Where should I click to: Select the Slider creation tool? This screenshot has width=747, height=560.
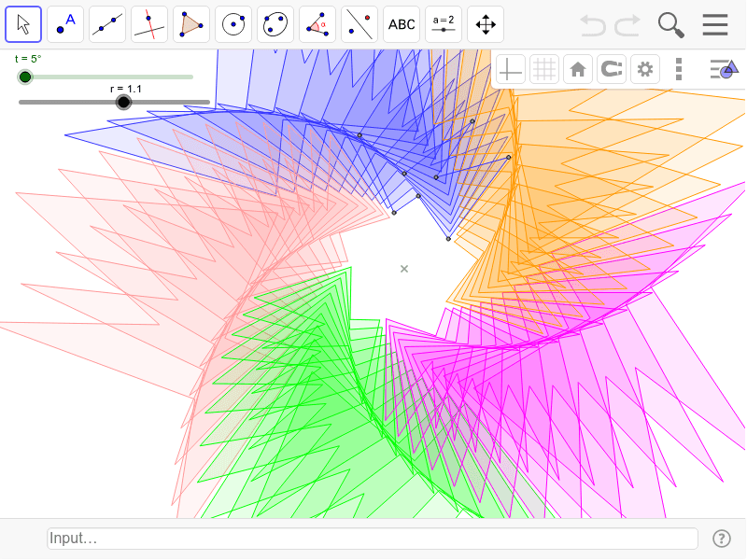tap(443, 23)
